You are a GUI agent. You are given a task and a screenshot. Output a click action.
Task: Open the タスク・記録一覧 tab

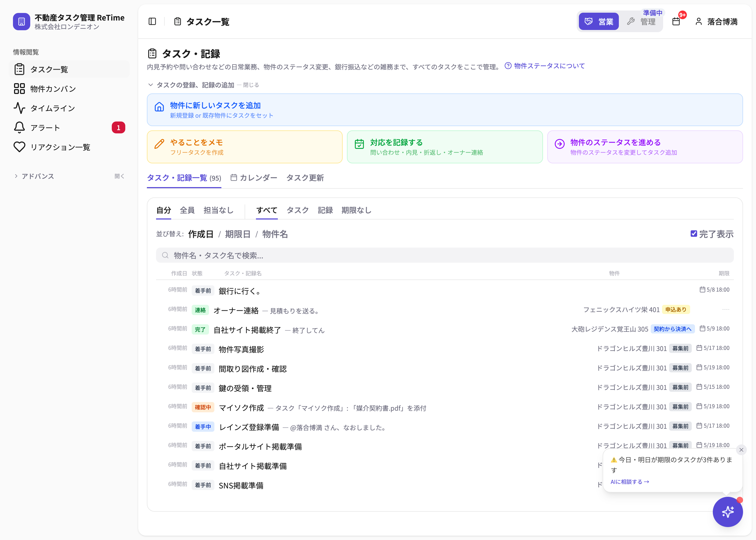(x=184, y=178)
